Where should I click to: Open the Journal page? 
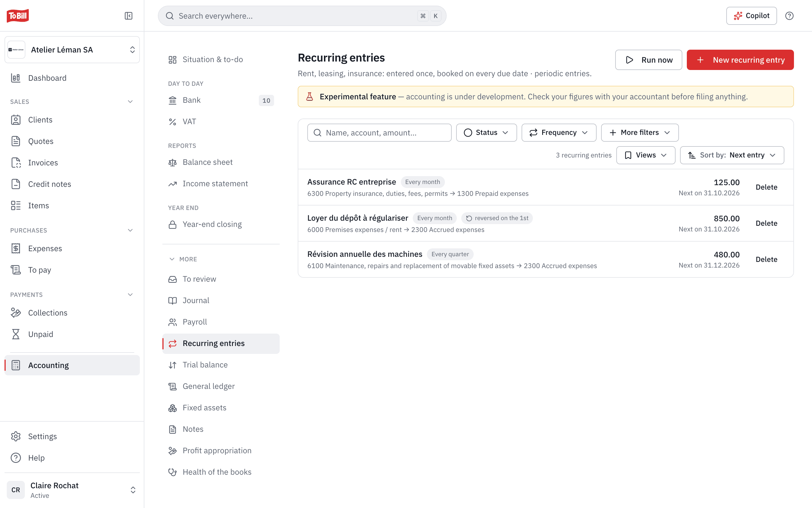click(x=221, y=300)
